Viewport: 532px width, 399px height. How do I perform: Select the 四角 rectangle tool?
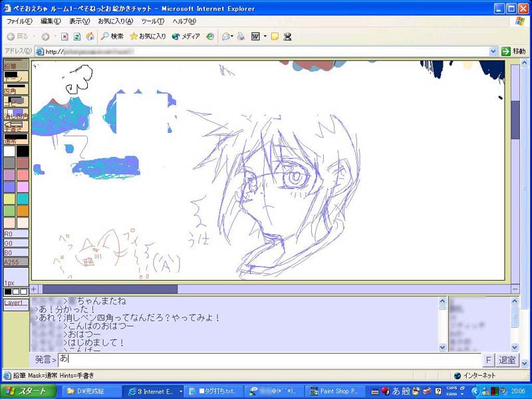click(15, 91)
